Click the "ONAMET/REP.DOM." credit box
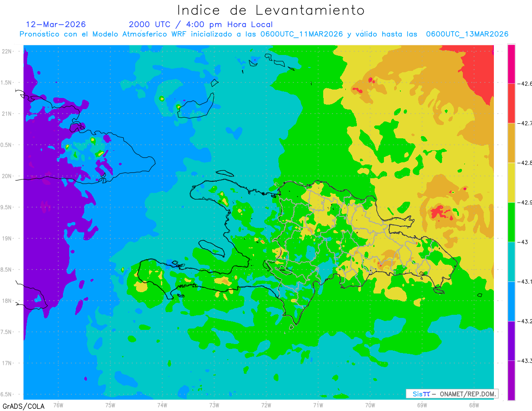Viewport: 532px width, 411px height. (x=452, y=394)
